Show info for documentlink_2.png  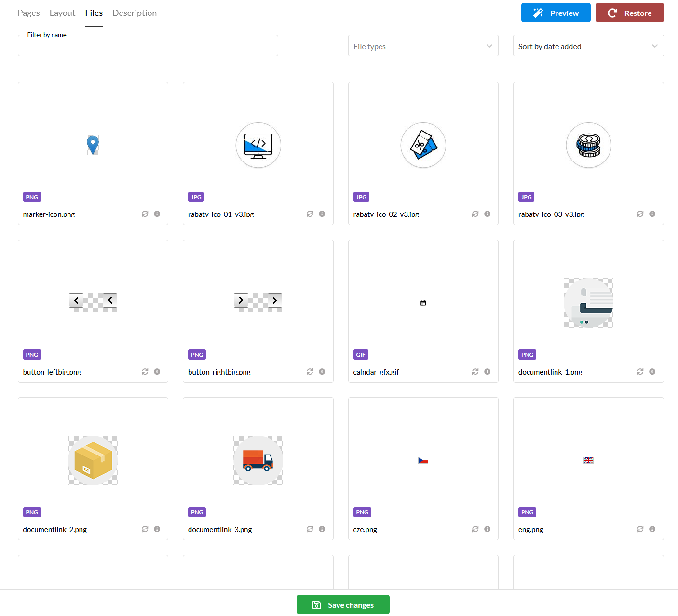click(x=157, y=529)
